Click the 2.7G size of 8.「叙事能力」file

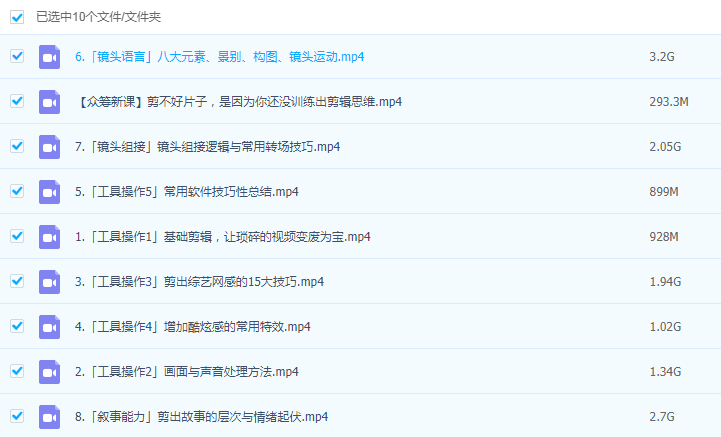point(664,417)
